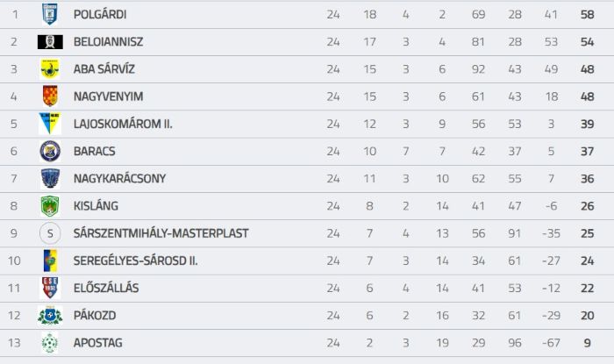Open the Aba Sárvíz yellow crest
614x364 pixels.
(50, 69)
